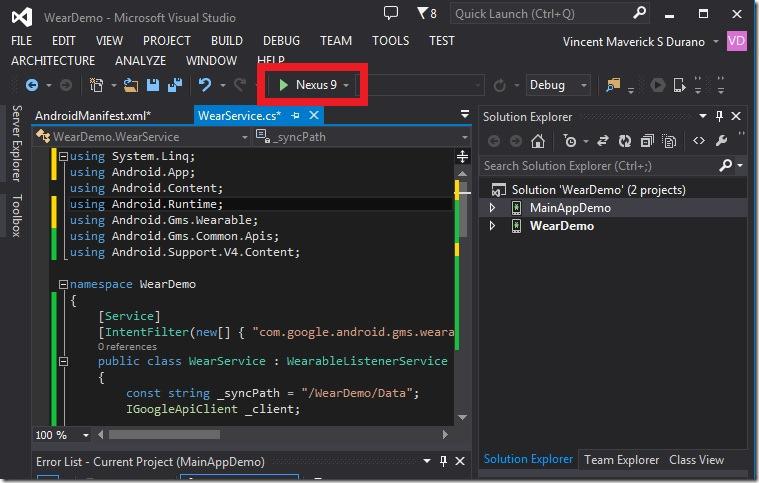The width and height of the screenshot is (759, 483).
Task: Click the New Project toolbar icon
Action: (x=97, y=85)
